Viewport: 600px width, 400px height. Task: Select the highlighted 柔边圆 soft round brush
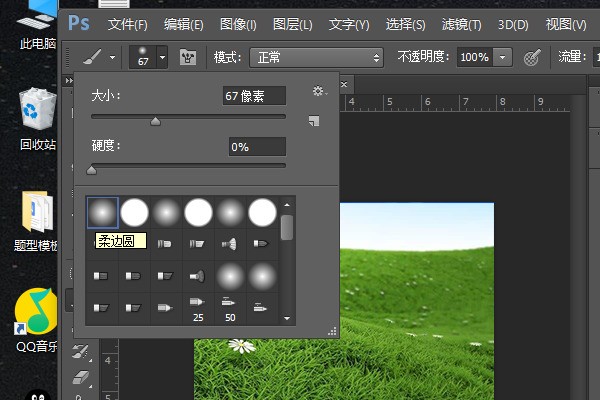(103, 212)
